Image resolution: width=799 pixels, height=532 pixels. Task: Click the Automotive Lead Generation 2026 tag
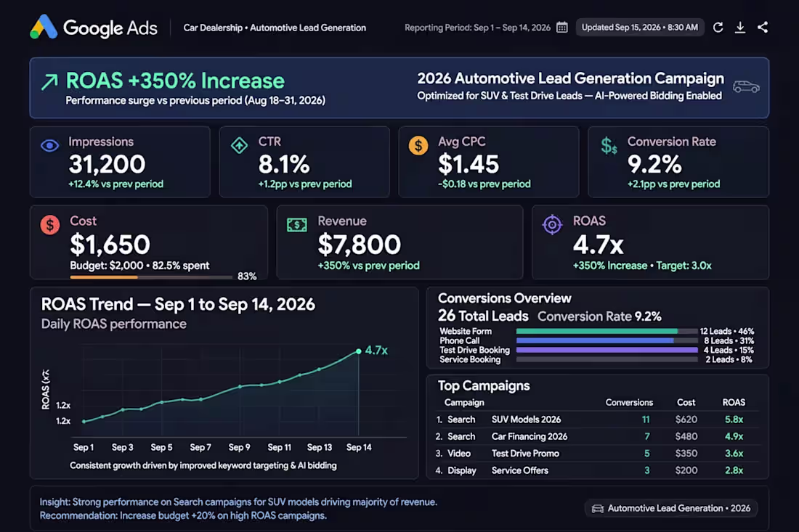[x=670, y=508]
